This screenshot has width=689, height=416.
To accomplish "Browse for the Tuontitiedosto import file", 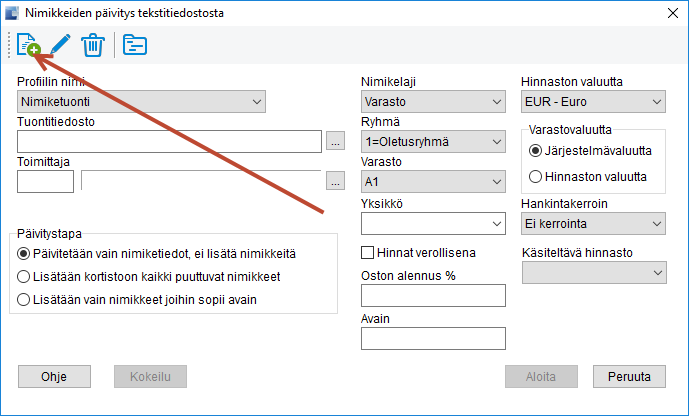I will pyautogui.click(x=335, y=141).
